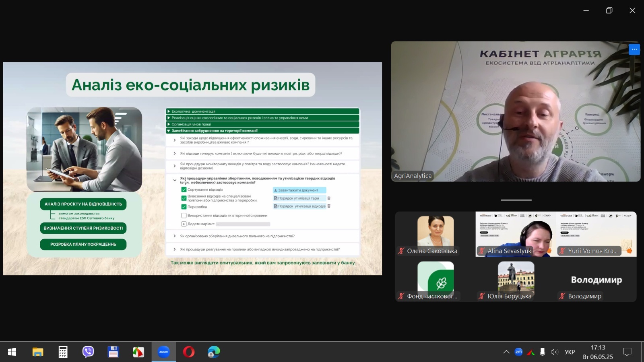This screenshot has height=362, width=644.
Task: Open the volume control in tray
Action: coord(555,352)
